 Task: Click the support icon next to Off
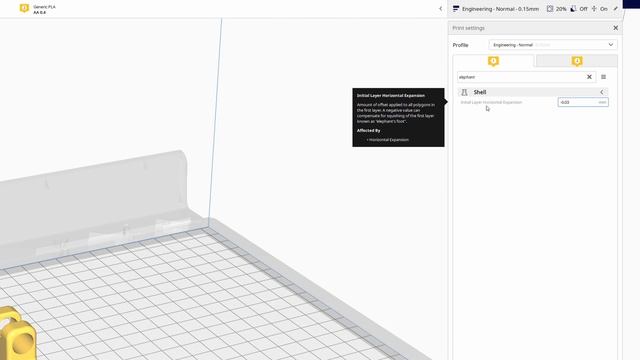coord(573,9)
